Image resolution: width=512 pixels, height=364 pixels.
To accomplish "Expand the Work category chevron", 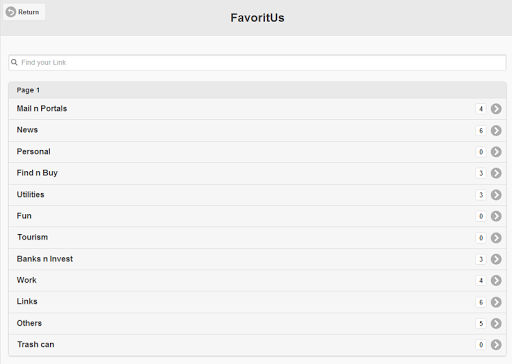I will pyautogui.click(x=496, y=280).
